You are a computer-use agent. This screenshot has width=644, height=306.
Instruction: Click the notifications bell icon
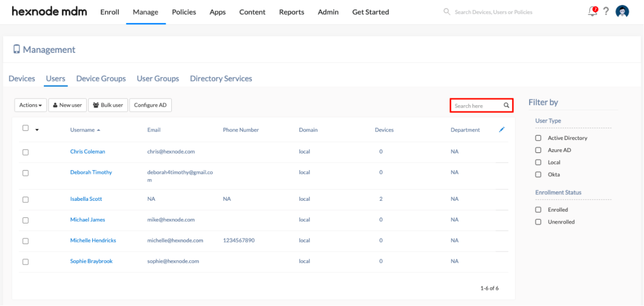click(592, 11)
